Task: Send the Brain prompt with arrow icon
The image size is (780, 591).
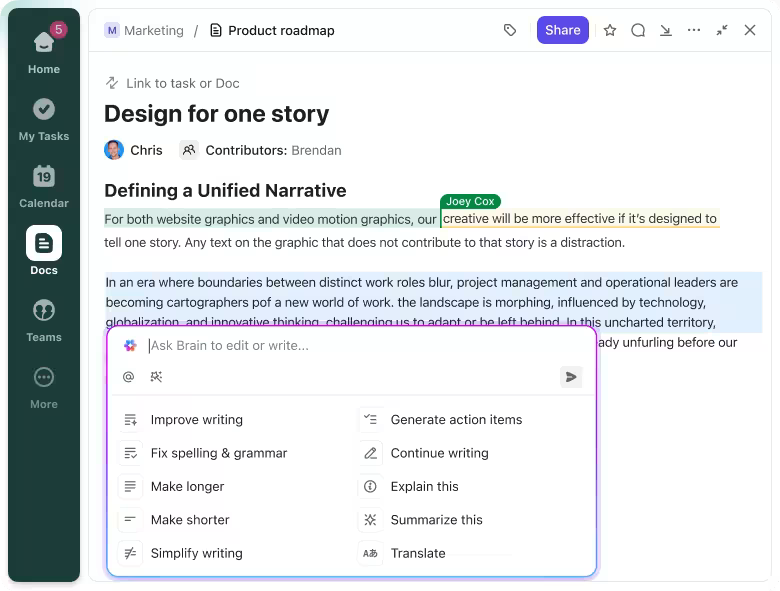Action: click(571, 377)
